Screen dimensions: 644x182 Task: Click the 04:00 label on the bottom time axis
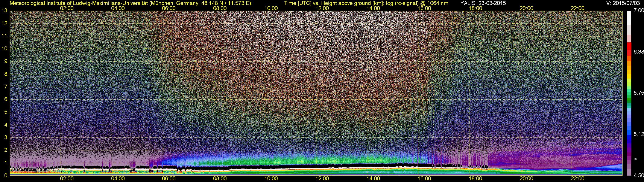(x=118, y=179)
